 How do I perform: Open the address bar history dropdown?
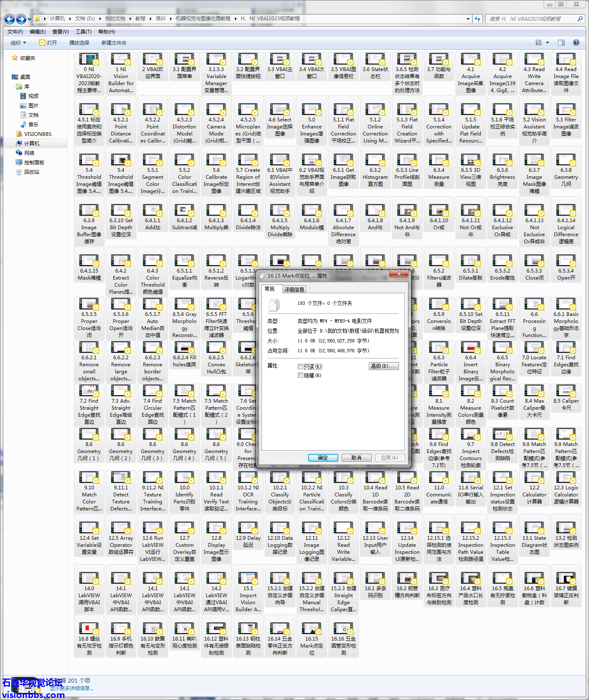[x=468, y=19]
